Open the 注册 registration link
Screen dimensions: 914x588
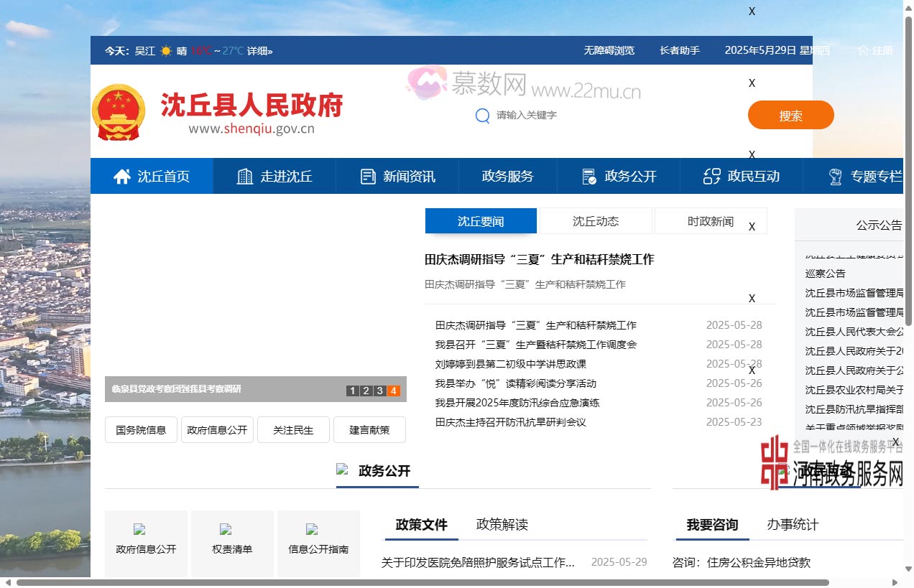(883, 50)
